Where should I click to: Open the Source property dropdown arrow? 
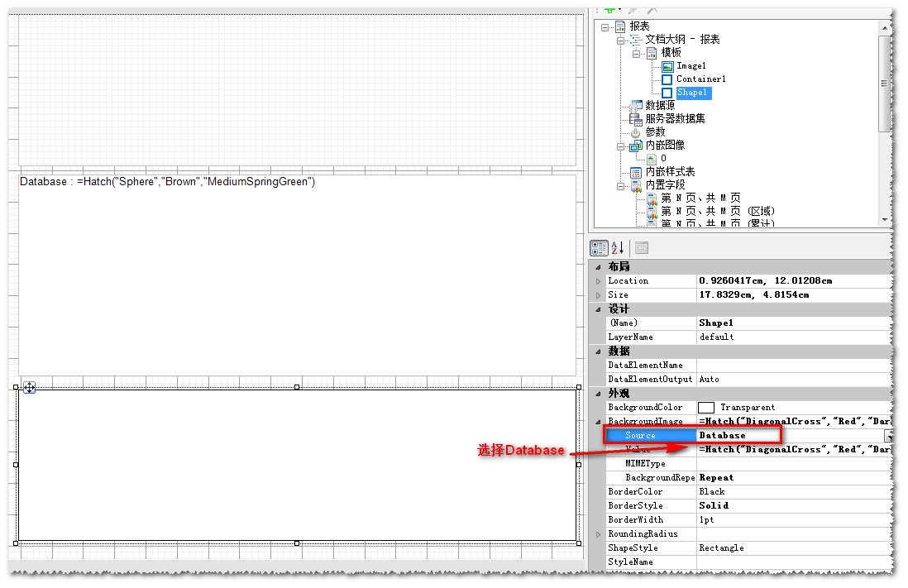click(x=890, y=436)
